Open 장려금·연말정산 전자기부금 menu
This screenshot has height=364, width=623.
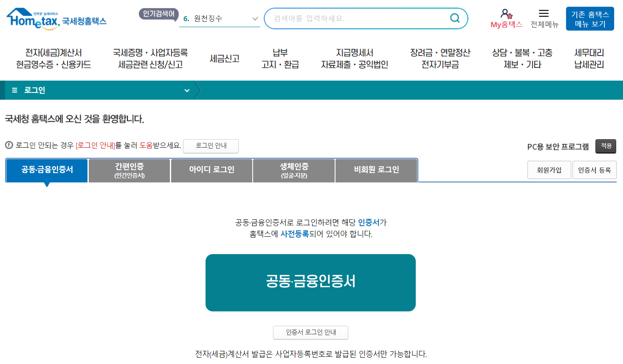click(x=440, y=59)
